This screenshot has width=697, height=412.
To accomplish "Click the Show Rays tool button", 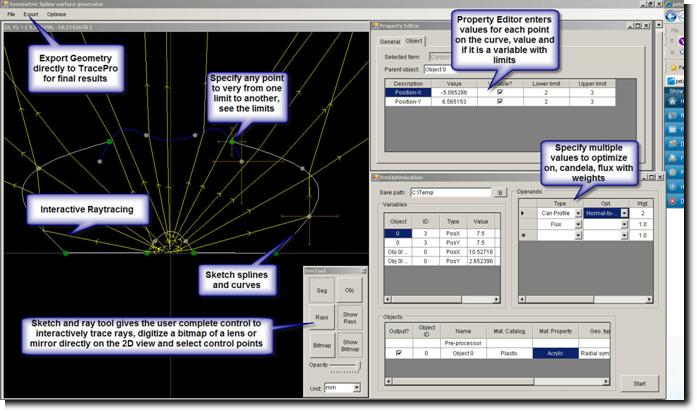I will click(350, 318).
